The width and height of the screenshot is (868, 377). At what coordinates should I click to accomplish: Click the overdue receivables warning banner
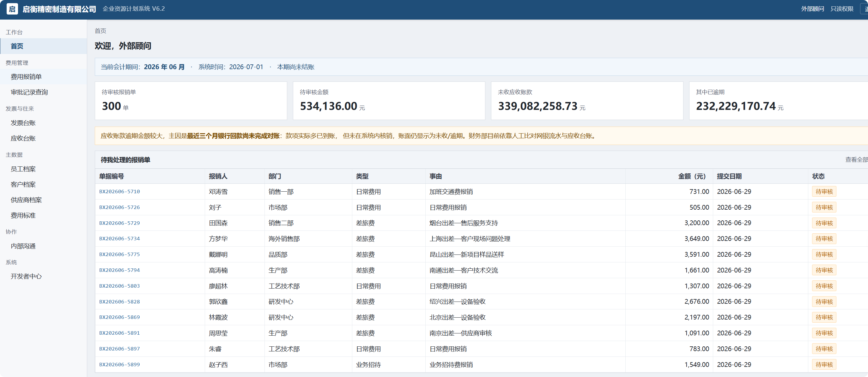[481, 136]
